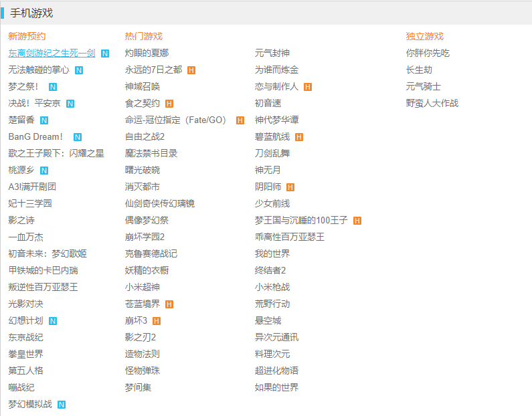The image size is (532, 416).
Task: Open 初音未来:梦幻歌姬 link
Action: [48, 254]
